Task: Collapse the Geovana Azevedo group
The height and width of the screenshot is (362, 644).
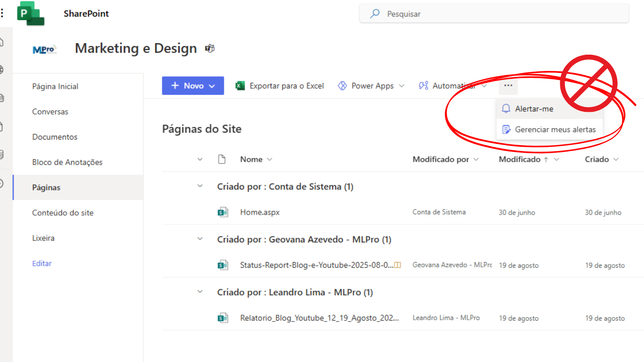Action: pos(200,239)
